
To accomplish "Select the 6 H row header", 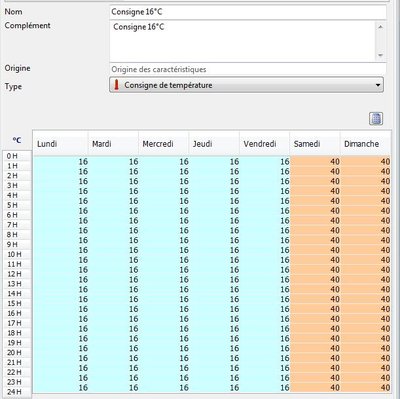I will 17,215.
